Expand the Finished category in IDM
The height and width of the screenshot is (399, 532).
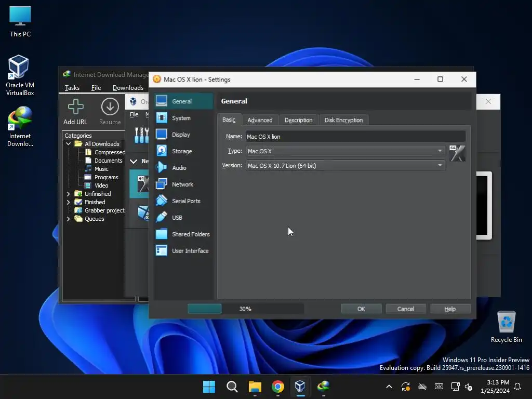(68, 202)
